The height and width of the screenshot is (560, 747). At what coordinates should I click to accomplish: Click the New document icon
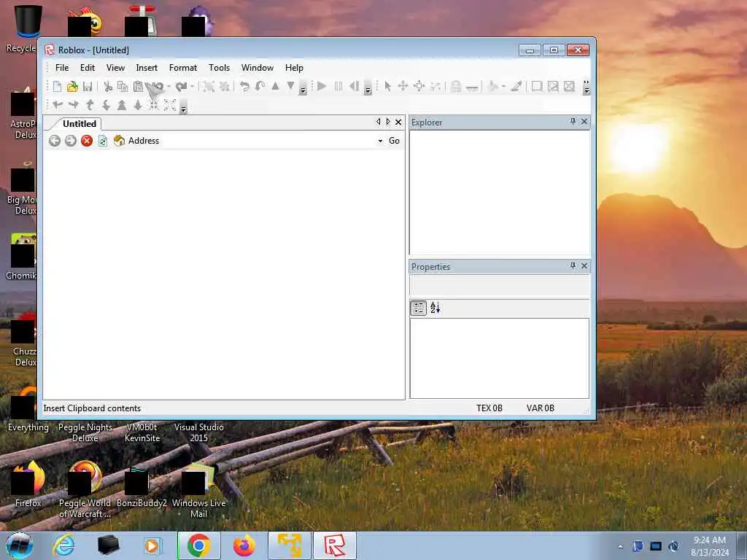[57, 86]
